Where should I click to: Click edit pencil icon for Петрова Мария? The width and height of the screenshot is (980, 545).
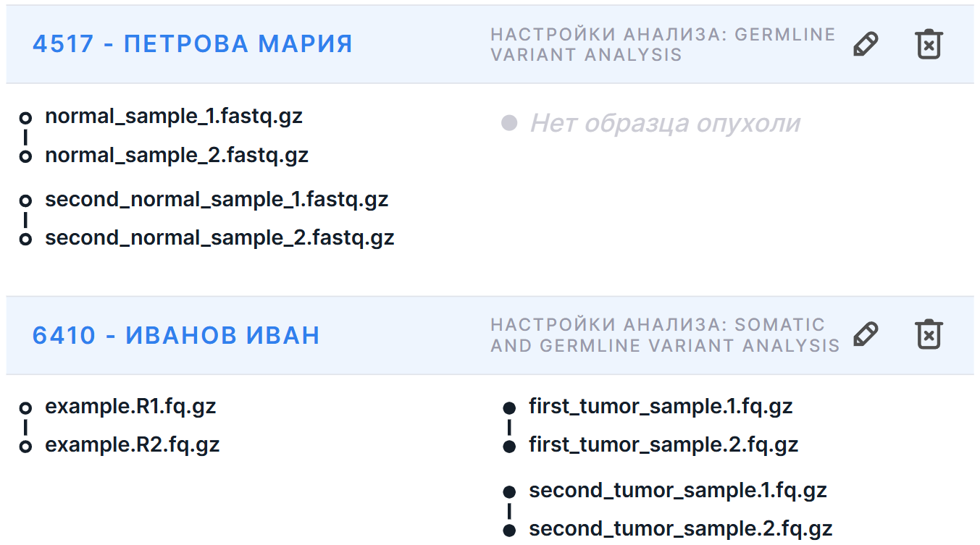point(866,44)
